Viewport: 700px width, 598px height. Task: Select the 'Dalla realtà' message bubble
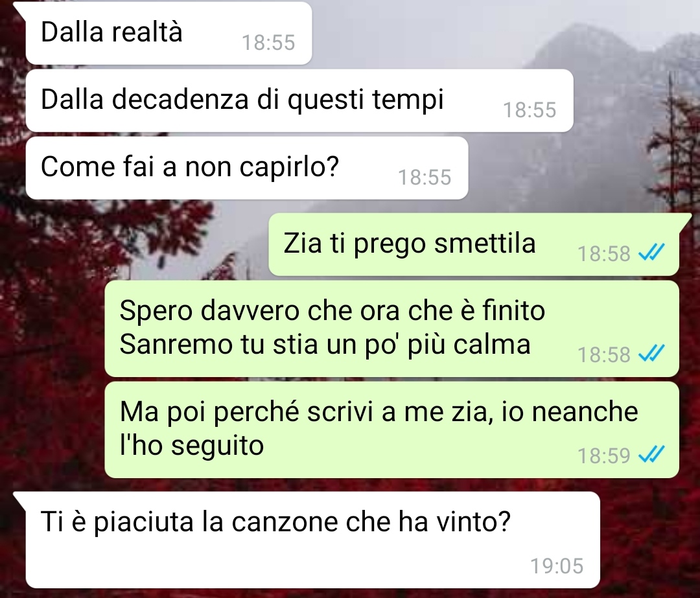tap(169, 34)
